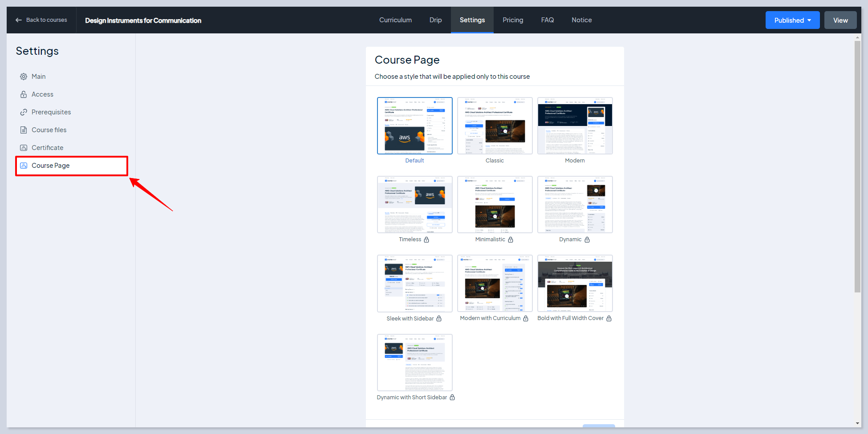Screen dimensions: 868x434
Task: Select the Bold with Full Width Cover thumbnail
Action: click(x=575, y=284)
